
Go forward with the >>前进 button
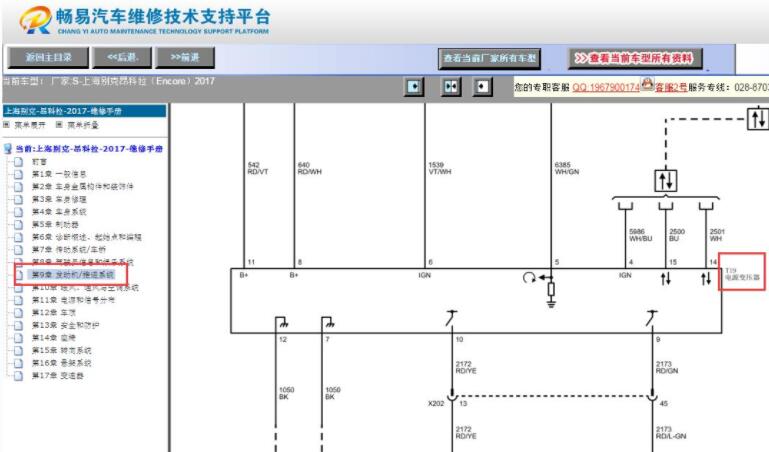click(184, 57)
